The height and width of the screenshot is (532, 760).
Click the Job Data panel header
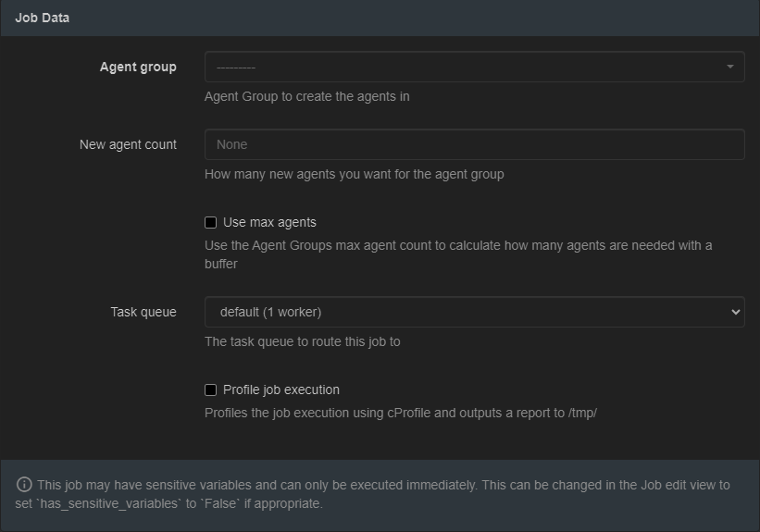pyautogui.click(x=43, y=18)
